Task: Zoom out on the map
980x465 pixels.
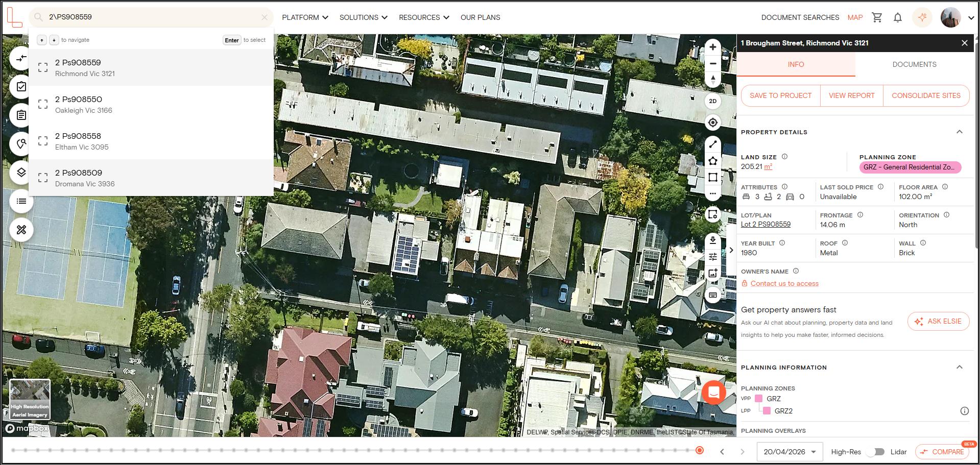Action: tap(713, 64)
